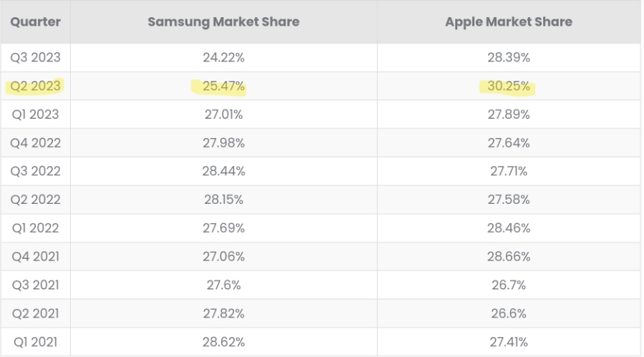Click the Q2 2022 quarter cell
The width and height of the screenshot is (644, 357).
35,200
